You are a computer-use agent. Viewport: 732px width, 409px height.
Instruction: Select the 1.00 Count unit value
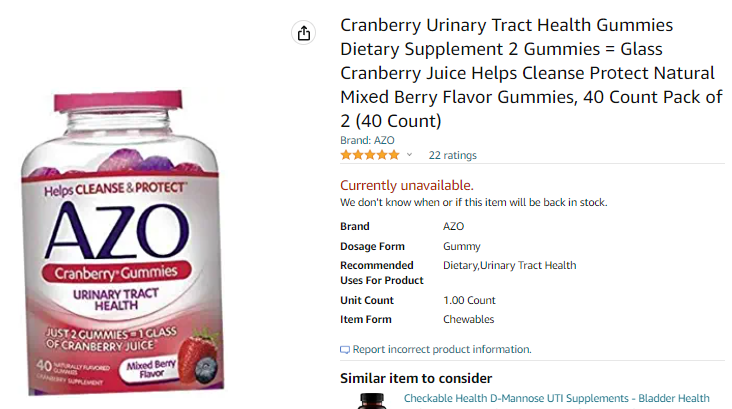(469, 300)
